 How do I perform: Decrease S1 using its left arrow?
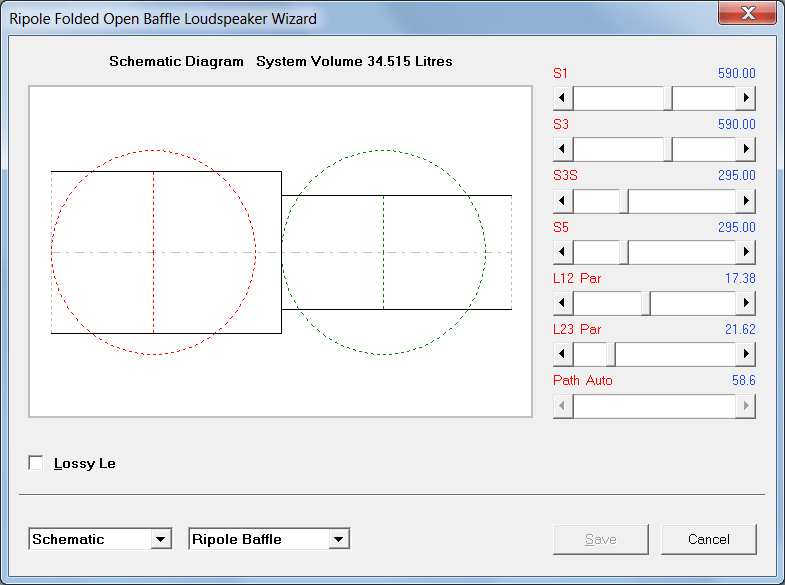[x=563, y=98]
